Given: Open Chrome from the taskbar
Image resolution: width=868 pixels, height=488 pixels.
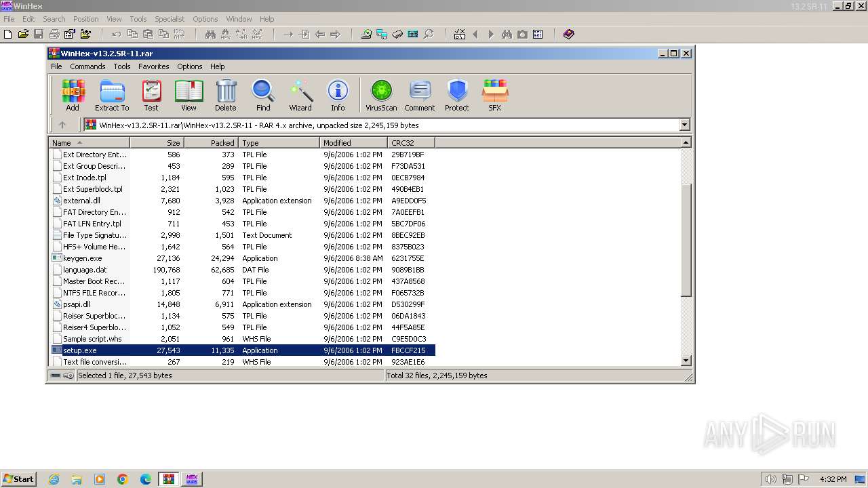Looking at the screenshot, I should click(x=123, y=479).
